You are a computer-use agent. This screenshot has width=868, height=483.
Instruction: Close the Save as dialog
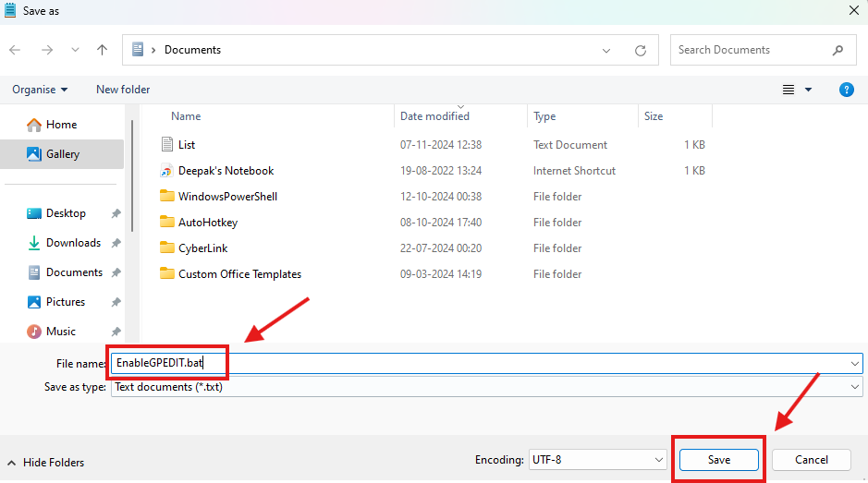pos(853,10)
